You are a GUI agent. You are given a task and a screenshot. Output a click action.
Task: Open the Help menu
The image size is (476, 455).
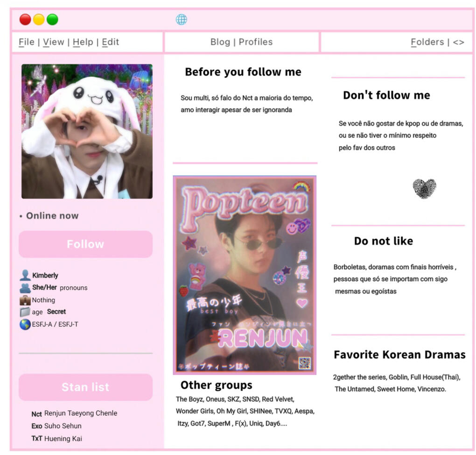coord(83,42)
